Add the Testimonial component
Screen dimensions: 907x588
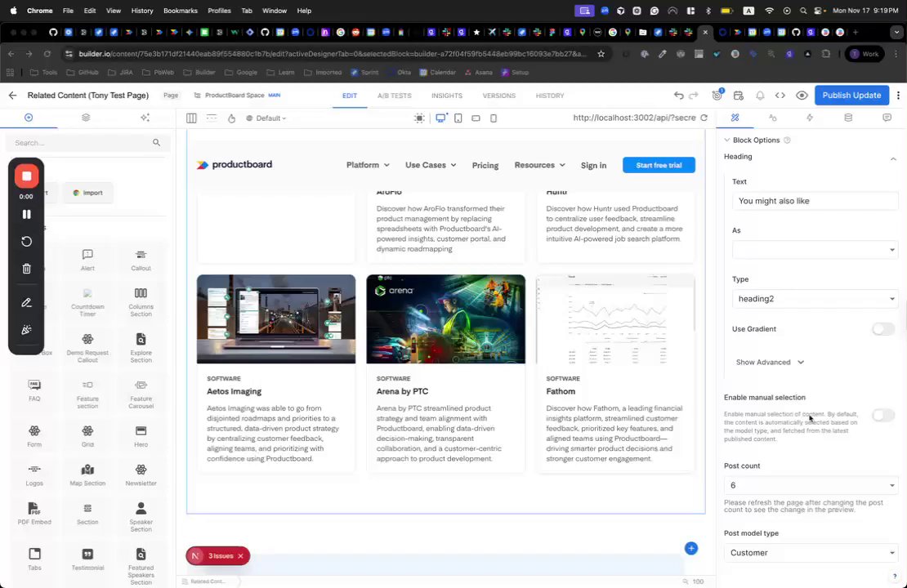(87, 559)
